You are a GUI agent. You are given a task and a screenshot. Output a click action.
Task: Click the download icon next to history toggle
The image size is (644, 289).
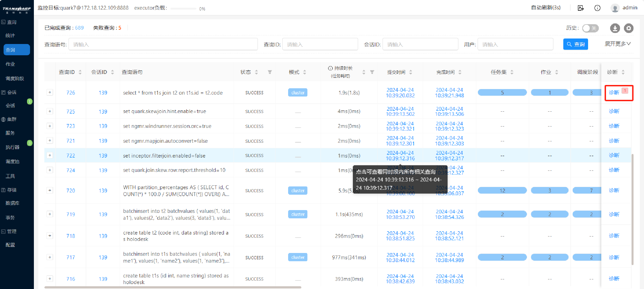615,28
